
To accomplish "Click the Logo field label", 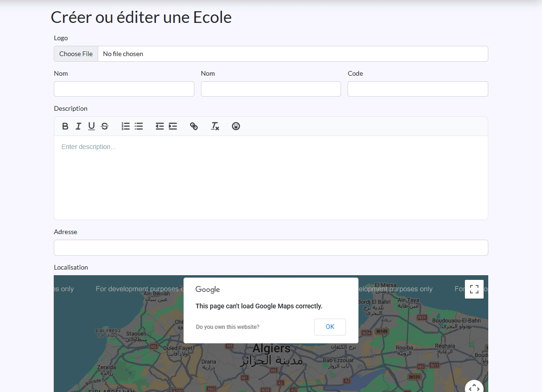I will point(61,38).
